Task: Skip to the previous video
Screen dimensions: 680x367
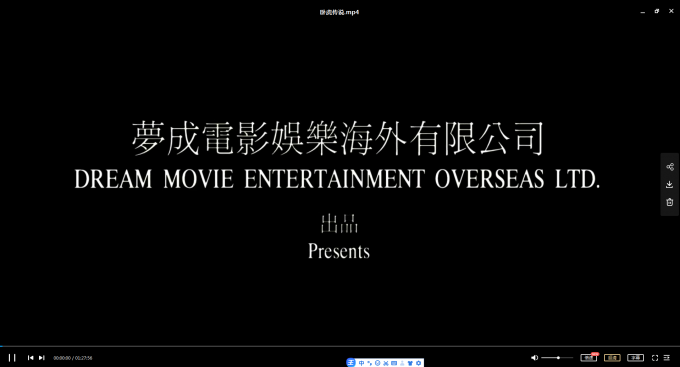Action: 30,358
